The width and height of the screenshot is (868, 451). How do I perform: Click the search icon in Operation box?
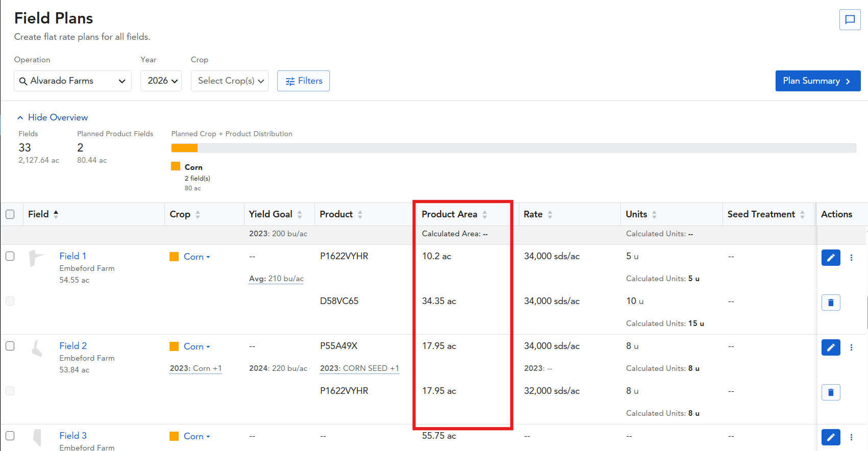[x=23, y=81]
